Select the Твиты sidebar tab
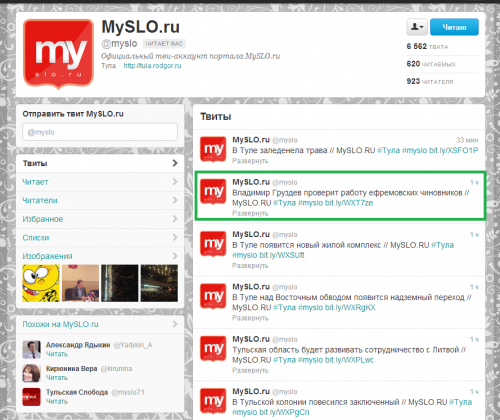This screenshot has height=420, width=500. tap(100, 163)
